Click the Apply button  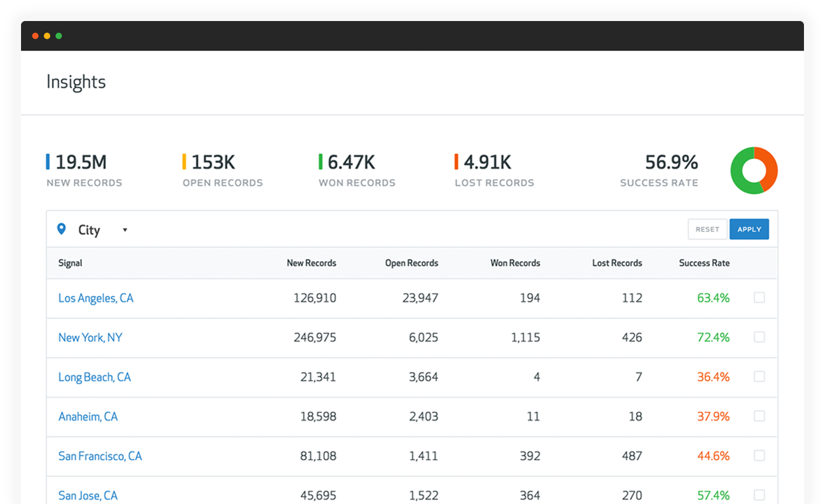(x=749, y=230)
